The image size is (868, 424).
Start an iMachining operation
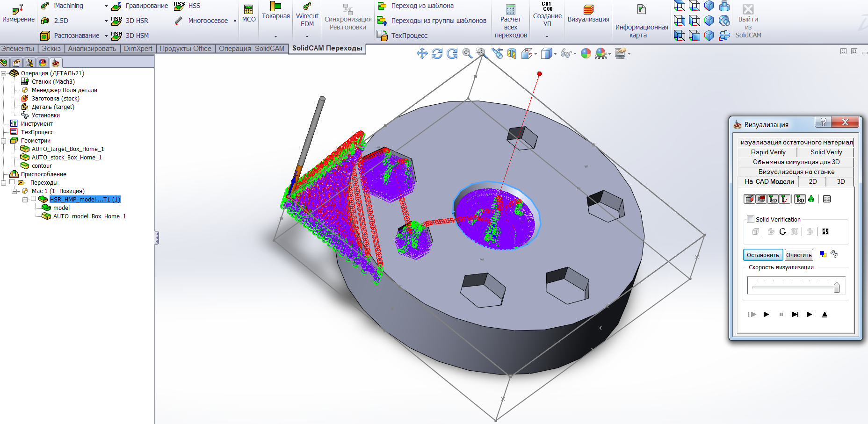(x=63, y=6)
